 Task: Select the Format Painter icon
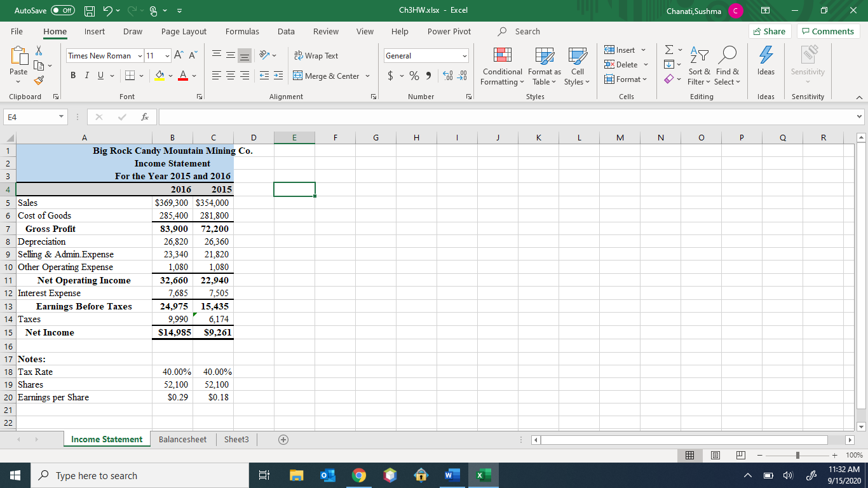point(38,79)
